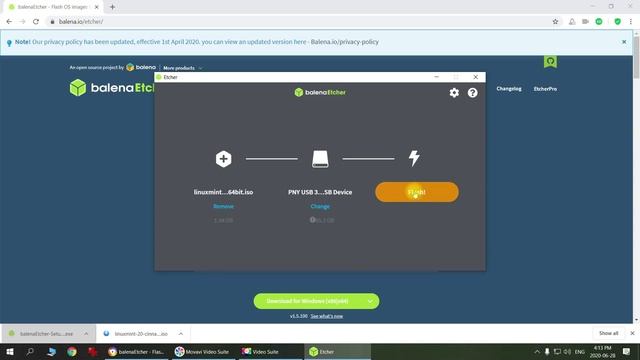Open the volume control in the system tray

(567, 351)
